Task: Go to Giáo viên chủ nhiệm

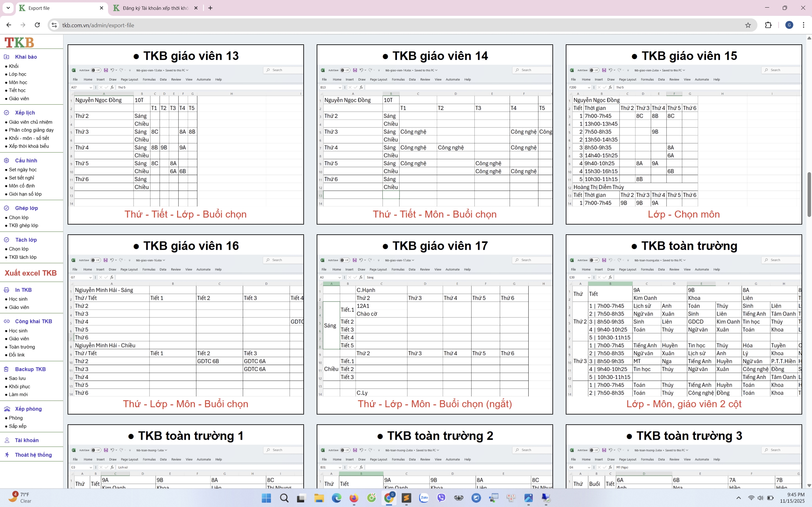Action: pos(30,122)
